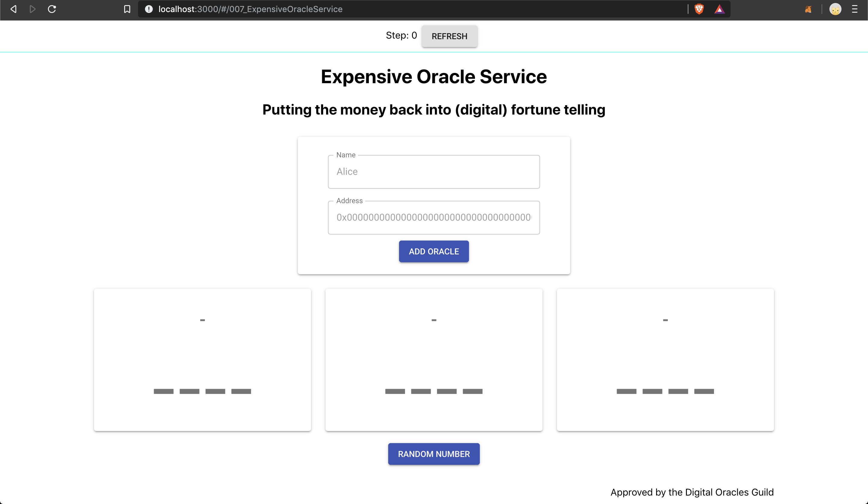Open the browser hamburger menu
Screen dimensions: 868x504
click(854, 9)
